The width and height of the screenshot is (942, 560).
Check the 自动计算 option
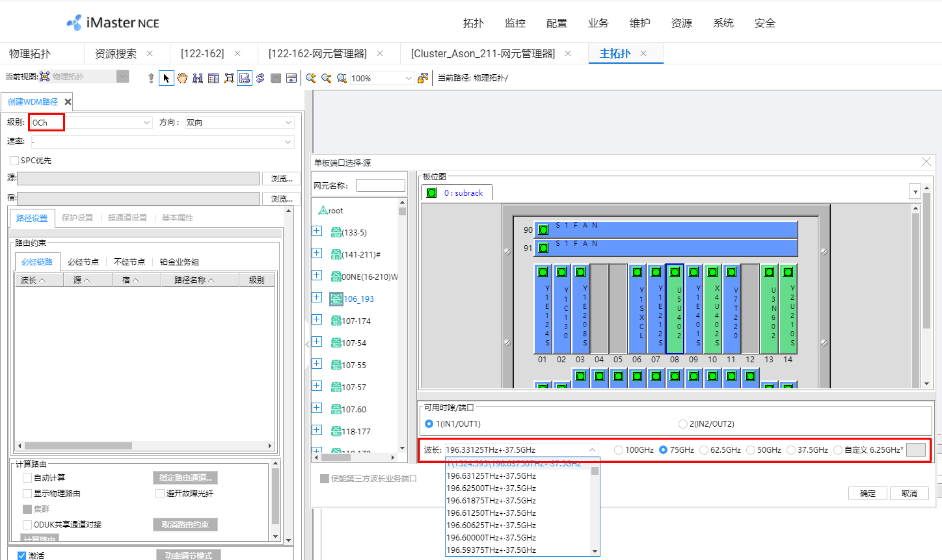27,478
